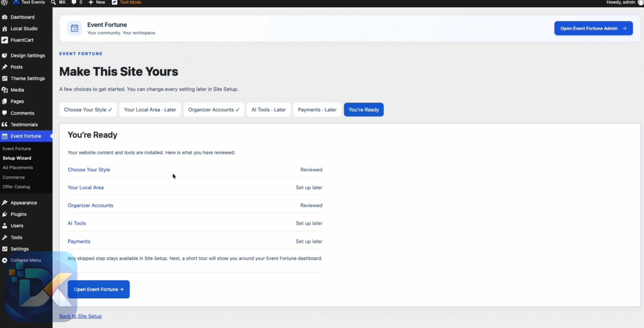This screenshot has height=328, width=644.
Task: Click the Posts pin icon
Action: 5,67
